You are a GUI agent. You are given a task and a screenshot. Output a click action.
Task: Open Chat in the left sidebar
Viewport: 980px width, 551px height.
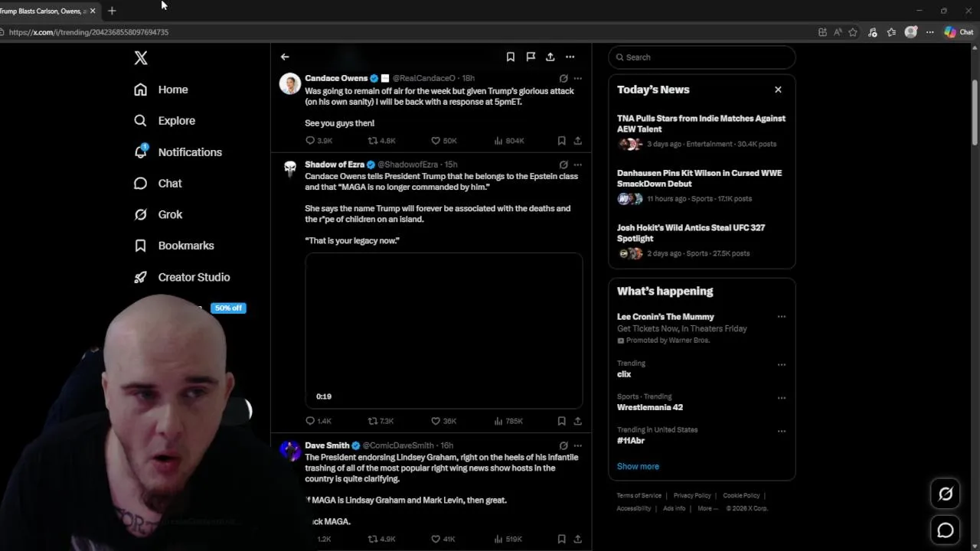coord(158,184)
